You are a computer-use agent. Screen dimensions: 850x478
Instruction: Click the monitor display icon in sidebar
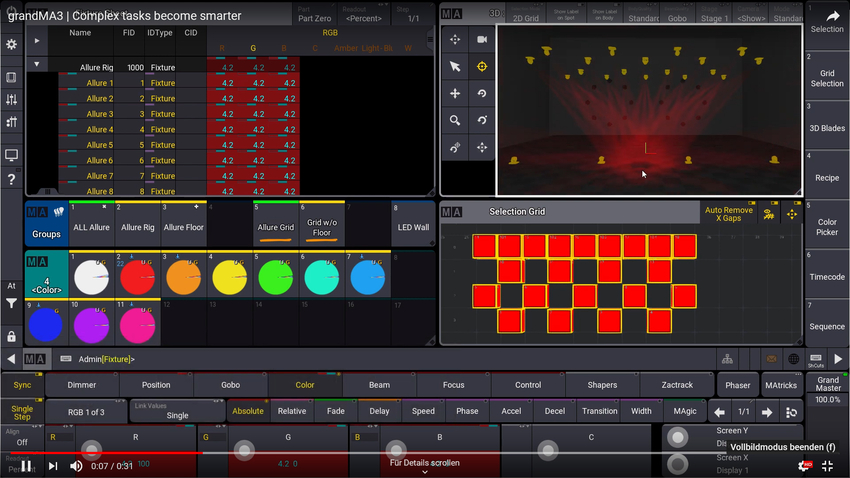coord(11,155)
